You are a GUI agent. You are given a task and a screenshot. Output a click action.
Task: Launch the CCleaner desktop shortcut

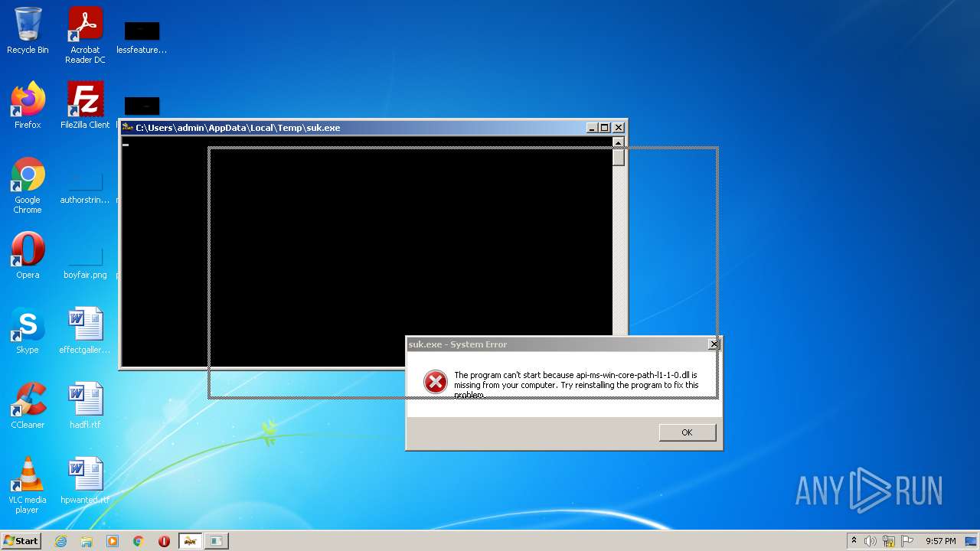28,406
